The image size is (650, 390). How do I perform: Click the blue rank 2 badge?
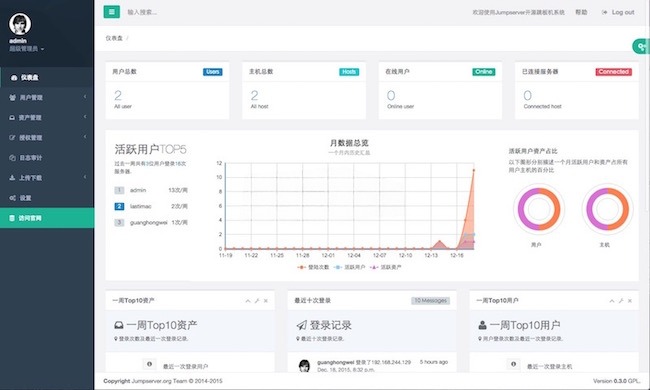(x=119, y=206)
